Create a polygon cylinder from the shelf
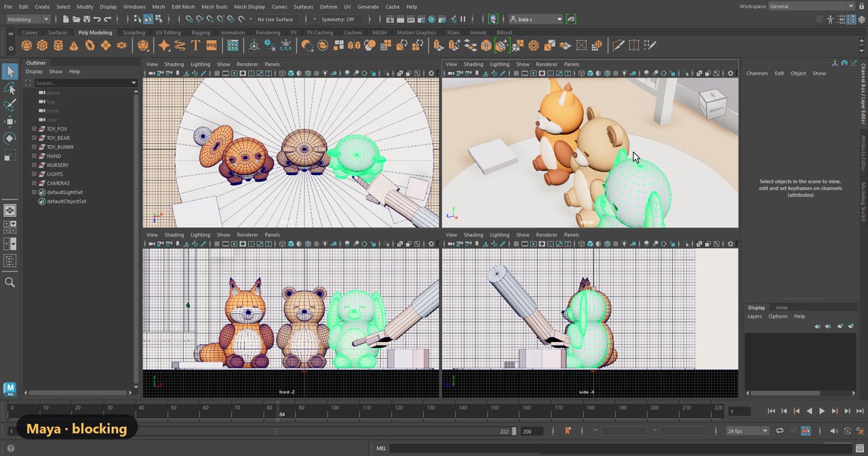This screenshot has width=868, height=456. [x=58, y=45]
